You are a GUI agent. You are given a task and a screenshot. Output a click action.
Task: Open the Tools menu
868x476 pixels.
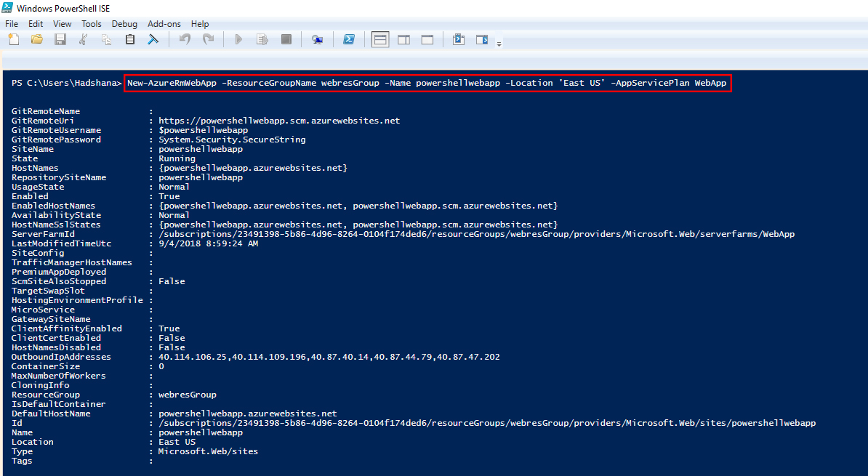pos(92,24)
